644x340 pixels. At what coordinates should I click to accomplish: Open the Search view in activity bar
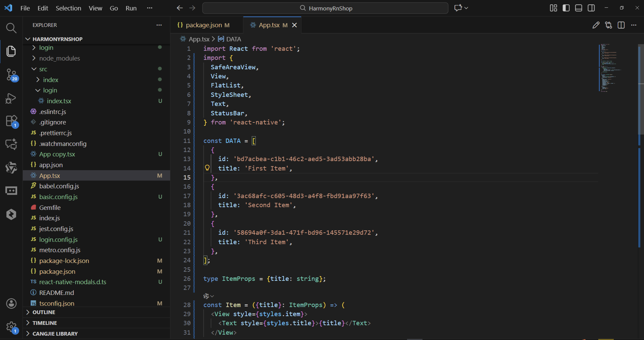pyautogui.click(x=11, y=28)
